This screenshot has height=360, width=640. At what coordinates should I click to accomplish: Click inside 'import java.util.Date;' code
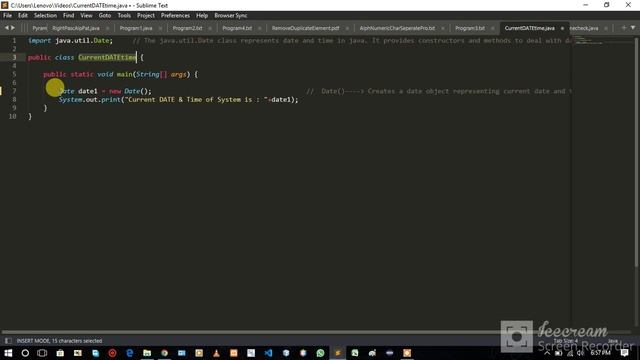[x=70, y=40]
